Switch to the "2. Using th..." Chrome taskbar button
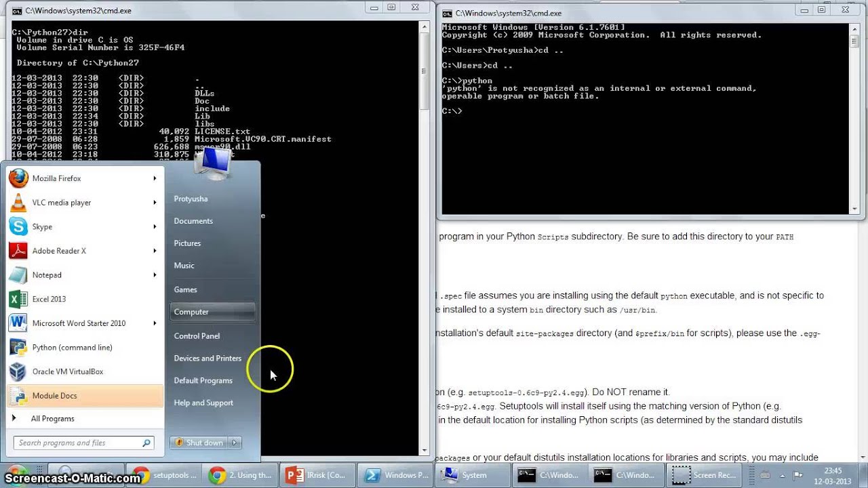 (240, 475)
